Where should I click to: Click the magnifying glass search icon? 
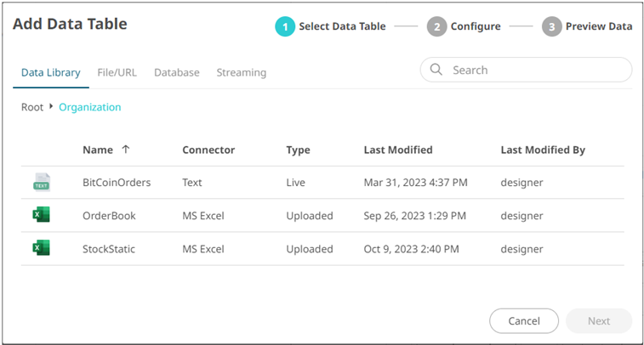click(x=436, y=71)
